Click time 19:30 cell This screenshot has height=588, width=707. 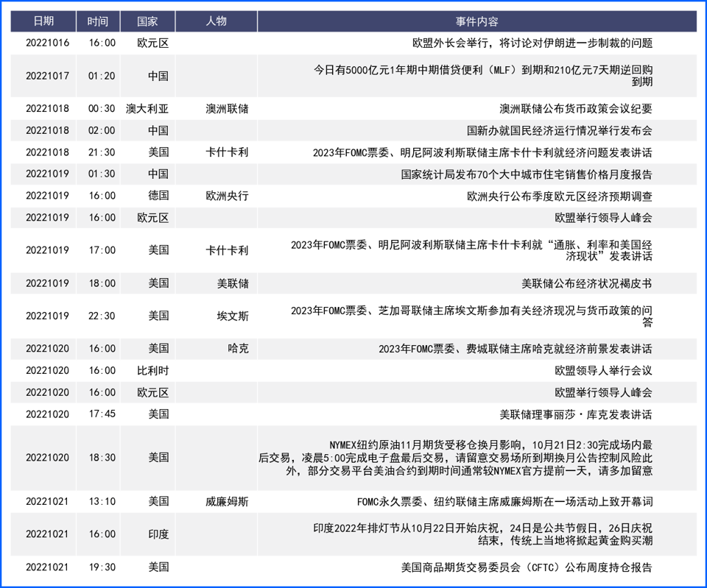click(102, 567)
